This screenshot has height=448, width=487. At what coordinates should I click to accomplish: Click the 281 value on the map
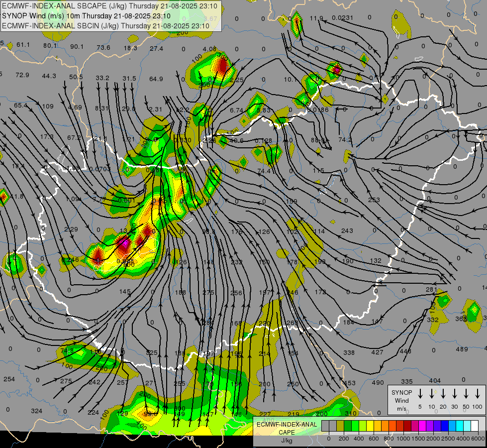[431, 290]
